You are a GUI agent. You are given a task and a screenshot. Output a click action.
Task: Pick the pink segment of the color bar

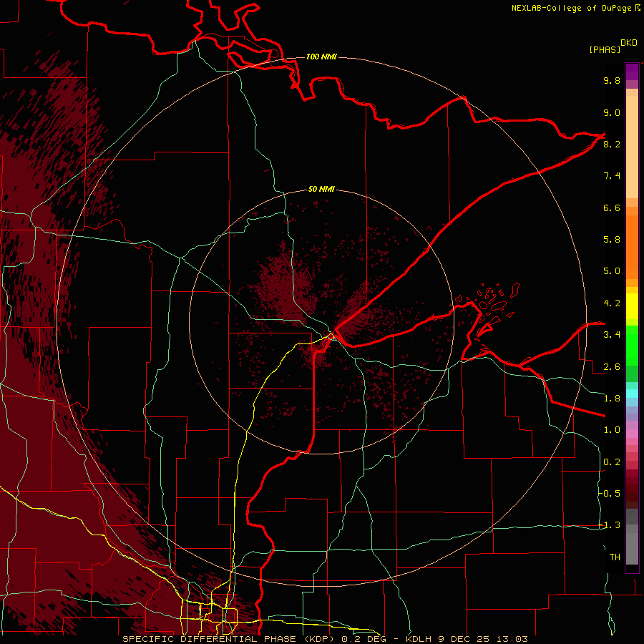tap(632, 434)
